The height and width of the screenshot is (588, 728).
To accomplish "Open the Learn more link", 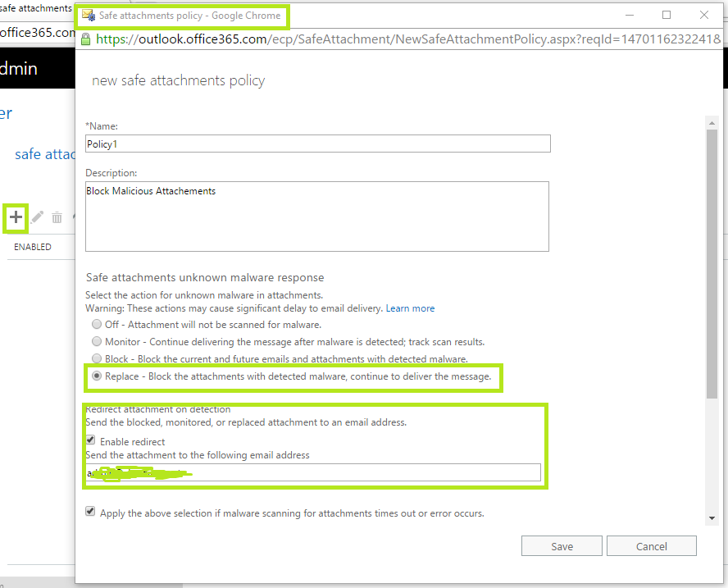I will (x=410, y=308).
